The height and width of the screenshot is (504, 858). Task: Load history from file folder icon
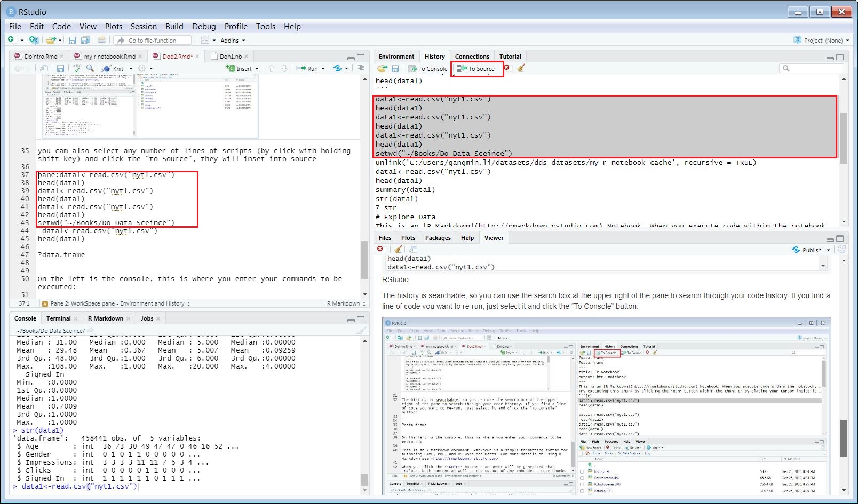tap(382, 68)
